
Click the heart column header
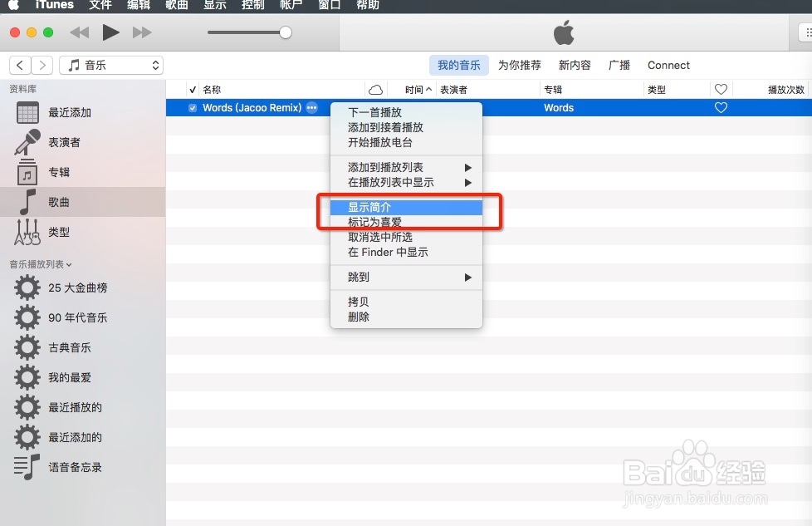point(721,90)
